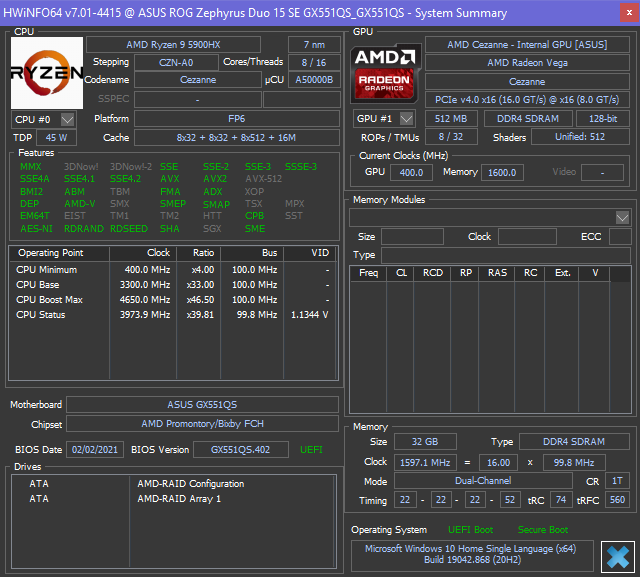Click the tRC value 74 field

(561, 499)
